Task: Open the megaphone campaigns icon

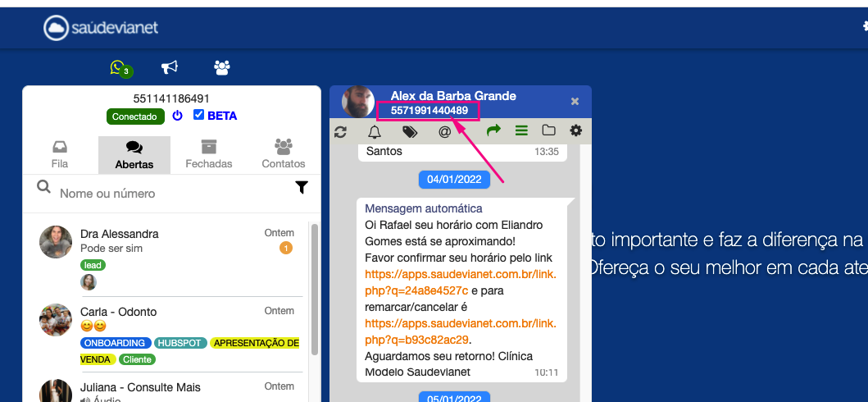Action: point(170,67)
